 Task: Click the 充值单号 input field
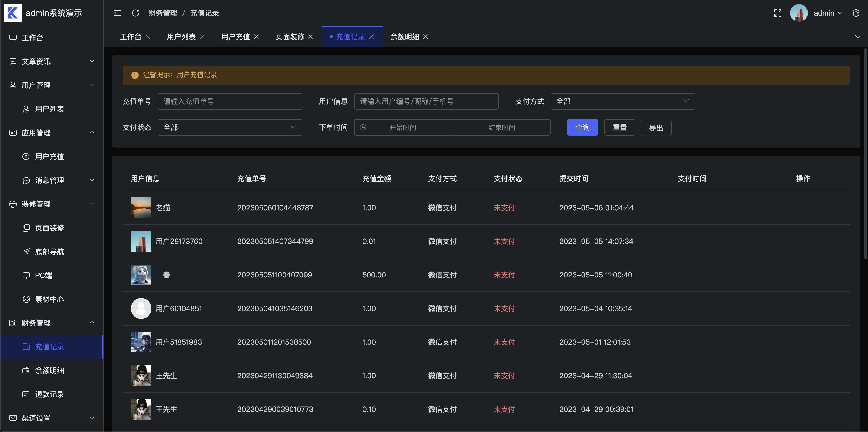click(x=230, y=101)
